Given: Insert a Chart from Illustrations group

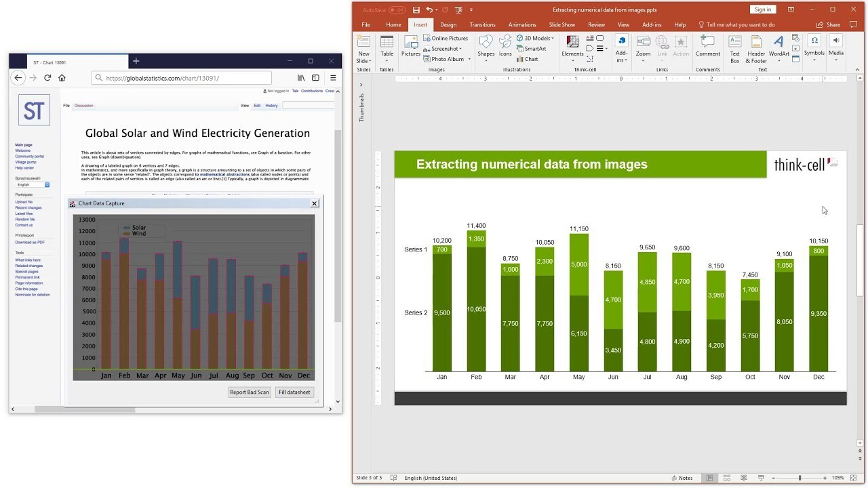Looking at the screenshot, I should (x=527, y=59).
